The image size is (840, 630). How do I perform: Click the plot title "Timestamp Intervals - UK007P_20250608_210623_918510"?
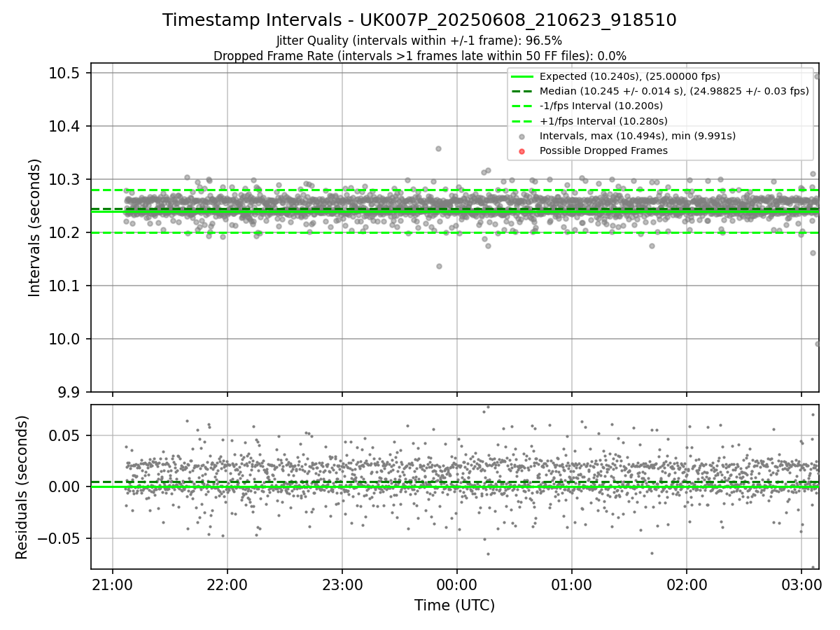coord(419,20)
